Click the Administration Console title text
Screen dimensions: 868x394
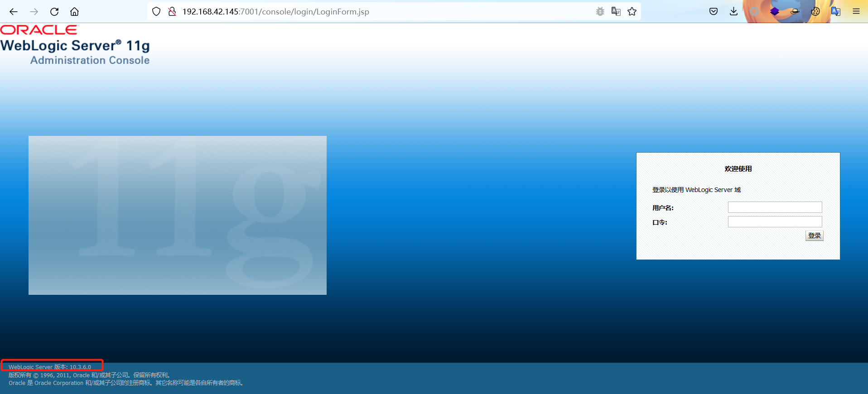pyautogui.click(x=90, y=60)
